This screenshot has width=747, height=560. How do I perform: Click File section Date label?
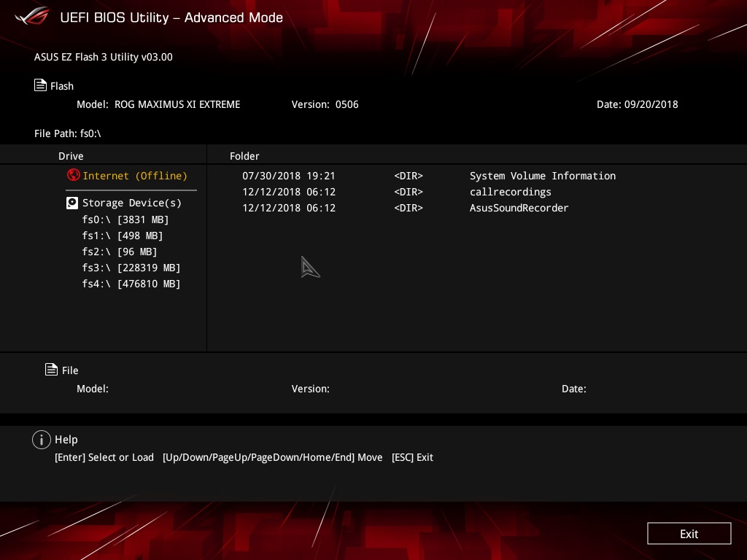(x=574, y=389)
